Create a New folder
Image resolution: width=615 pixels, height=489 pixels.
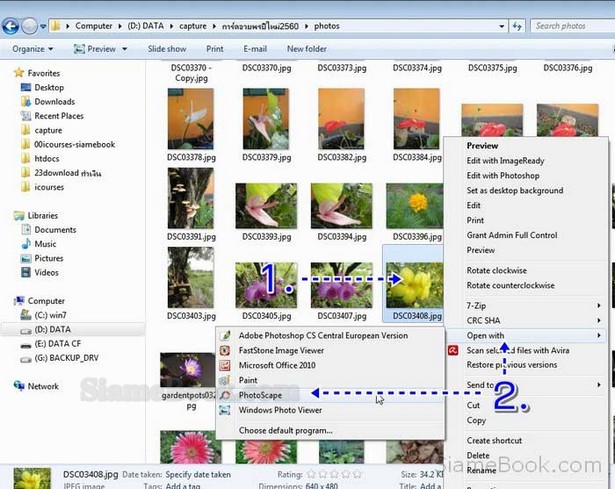307,49
